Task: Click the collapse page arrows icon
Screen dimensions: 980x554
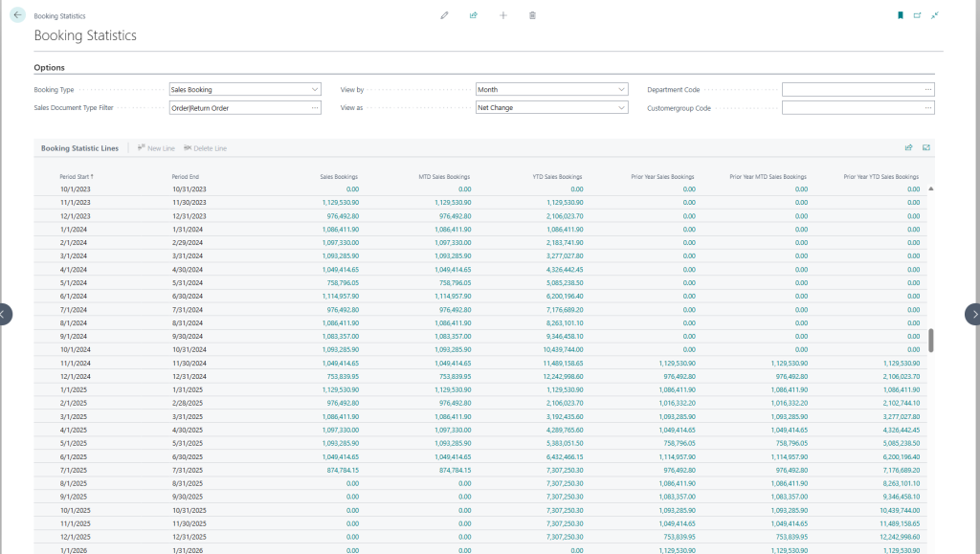Action: coord(935,15)
